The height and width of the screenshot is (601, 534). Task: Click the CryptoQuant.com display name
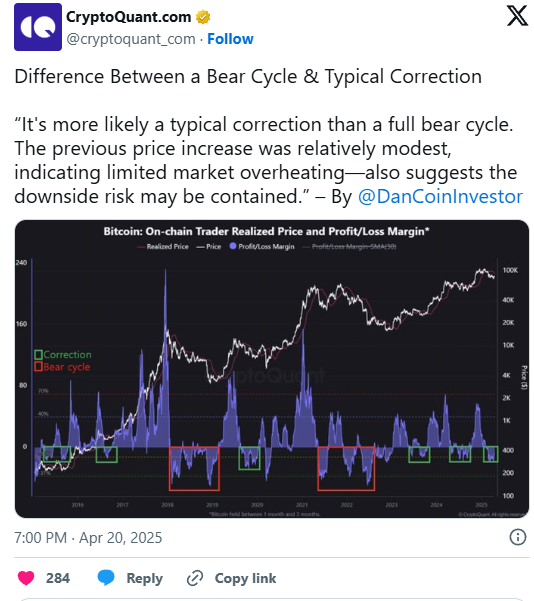click(128, 17)
